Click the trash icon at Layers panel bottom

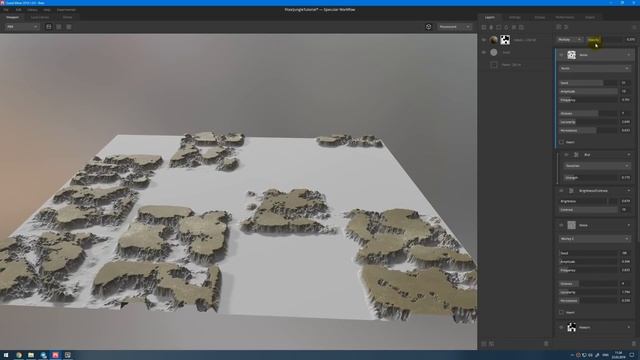pyautogui.click(x=546, y=344)
